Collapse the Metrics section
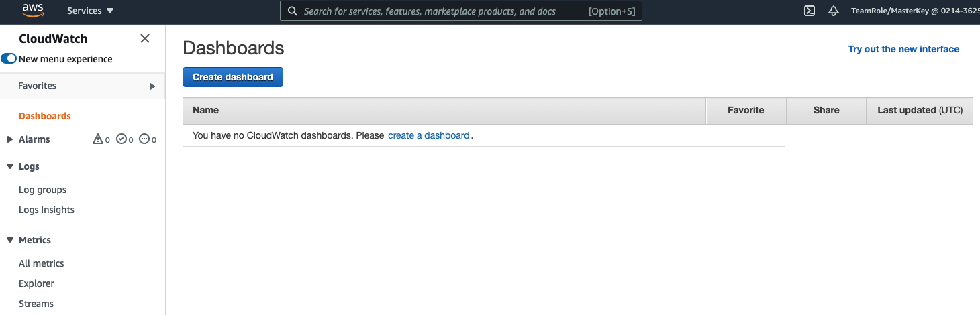The height and width of the screenshot is (315, 980). point(9,240)
